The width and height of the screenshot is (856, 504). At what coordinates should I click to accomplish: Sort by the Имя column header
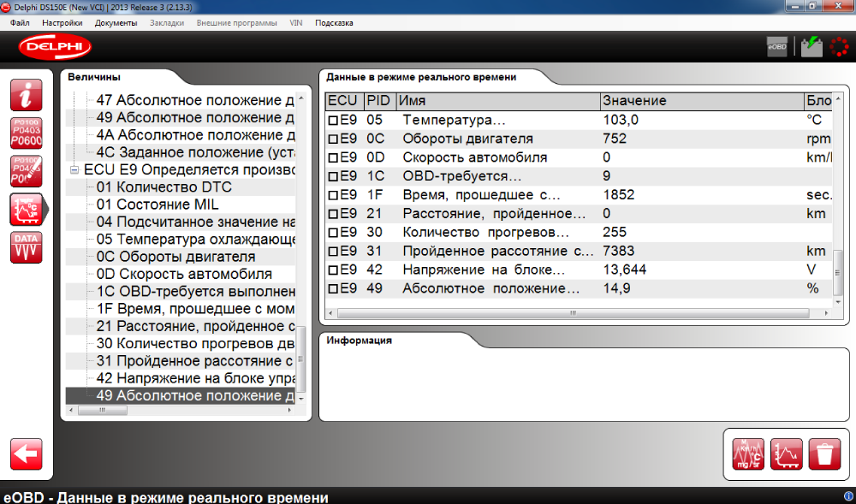pos(498,101)
